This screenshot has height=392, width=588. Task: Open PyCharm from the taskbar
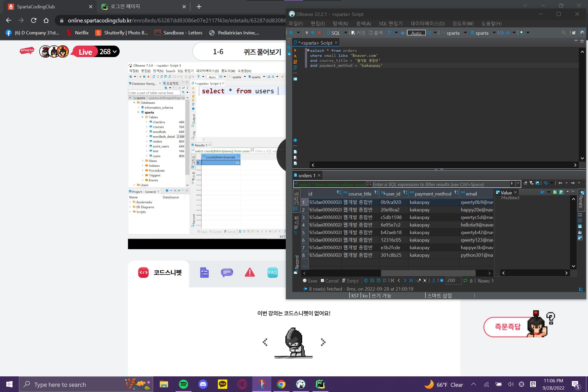click(320, 384)
